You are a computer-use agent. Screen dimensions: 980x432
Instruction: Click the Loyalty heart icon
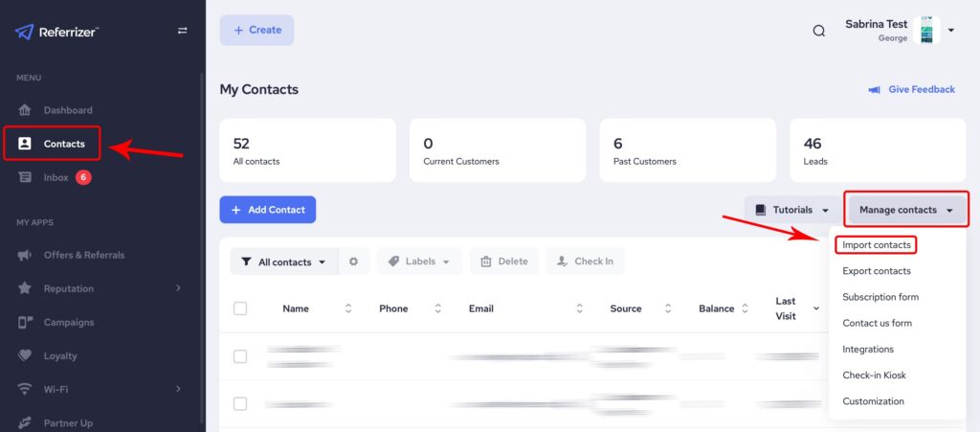[x=25, y=355]
